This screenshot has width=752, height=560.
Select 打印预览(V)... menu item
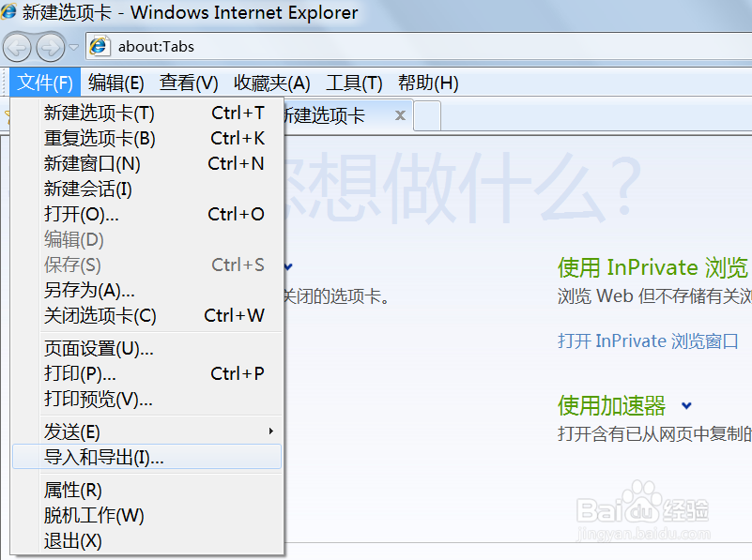[146, 399]
